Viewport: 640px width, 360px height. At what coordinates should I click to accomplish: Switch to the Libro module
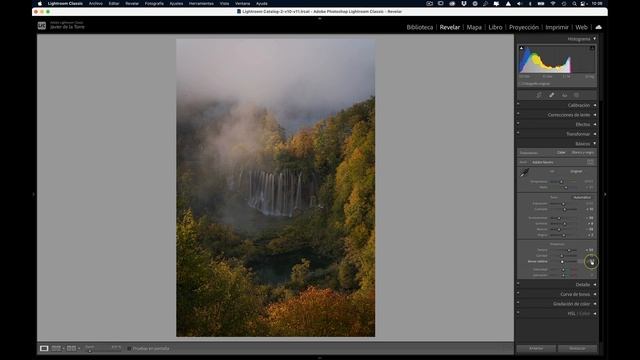click(496, 27)
